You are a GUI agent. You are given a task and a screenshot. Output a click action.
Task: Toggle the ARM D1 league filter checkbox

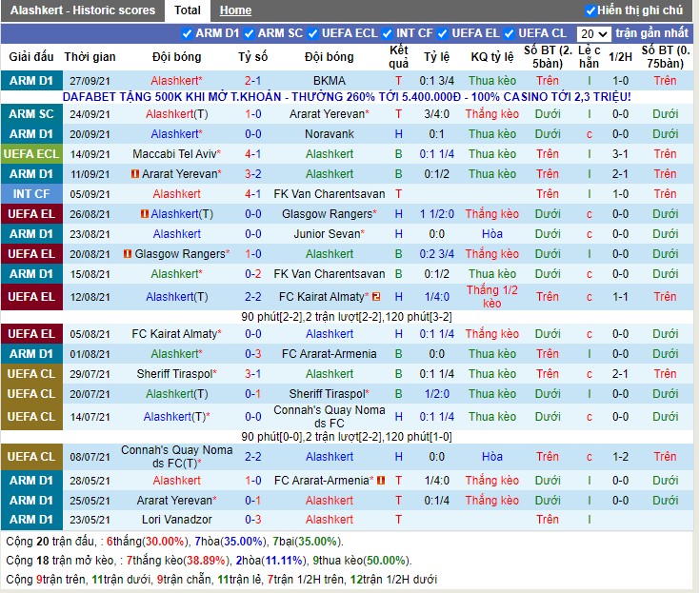188,33
